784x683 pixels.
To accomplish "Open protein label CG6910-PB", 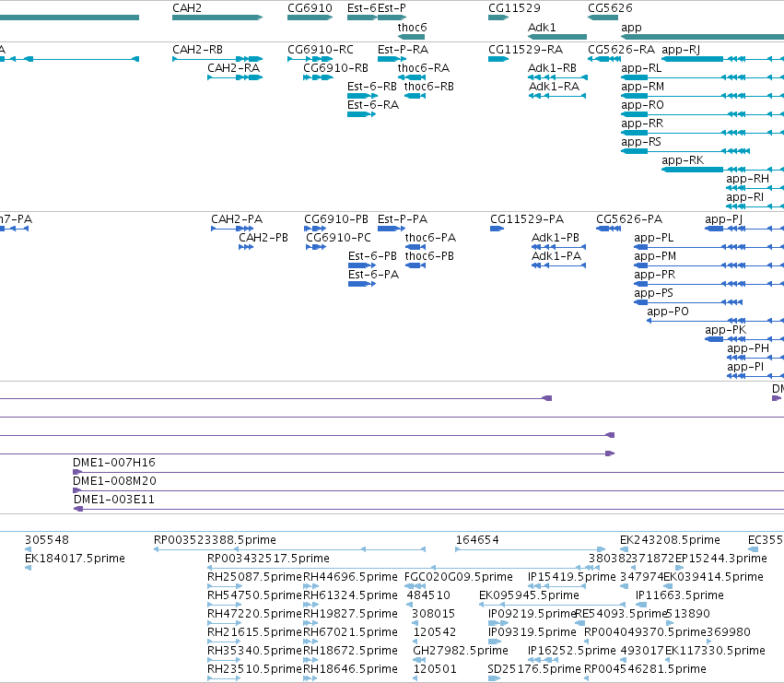I will pyautogui.click(x=336, y=219).
